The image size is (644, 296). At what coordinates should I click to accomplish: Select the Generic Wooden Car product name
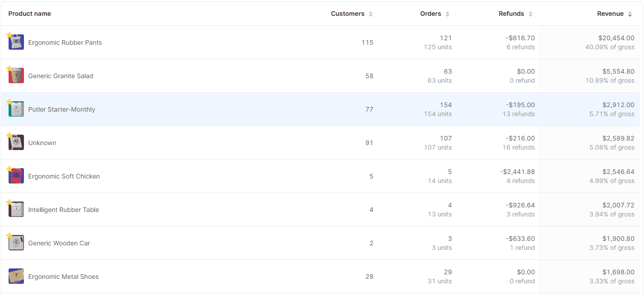click(59, 244)
